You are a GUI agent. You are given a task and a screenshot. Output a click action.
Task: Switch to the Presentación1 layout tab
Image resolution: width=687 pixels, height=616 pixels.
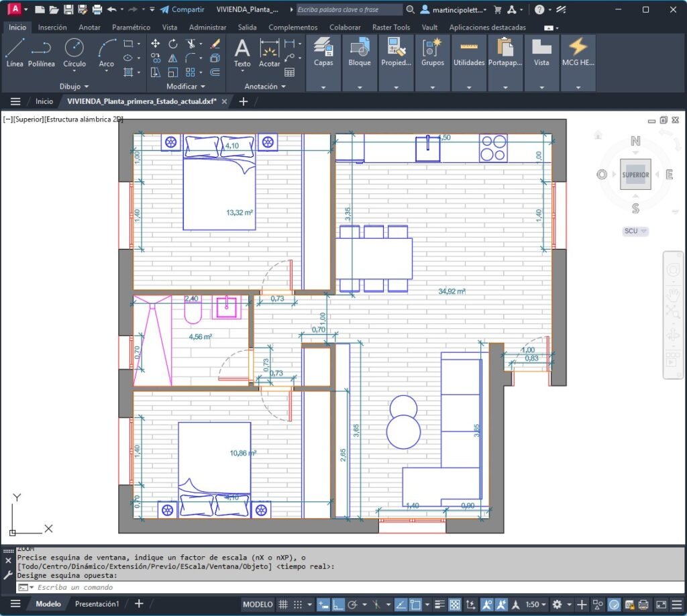[x=97, y=604]
